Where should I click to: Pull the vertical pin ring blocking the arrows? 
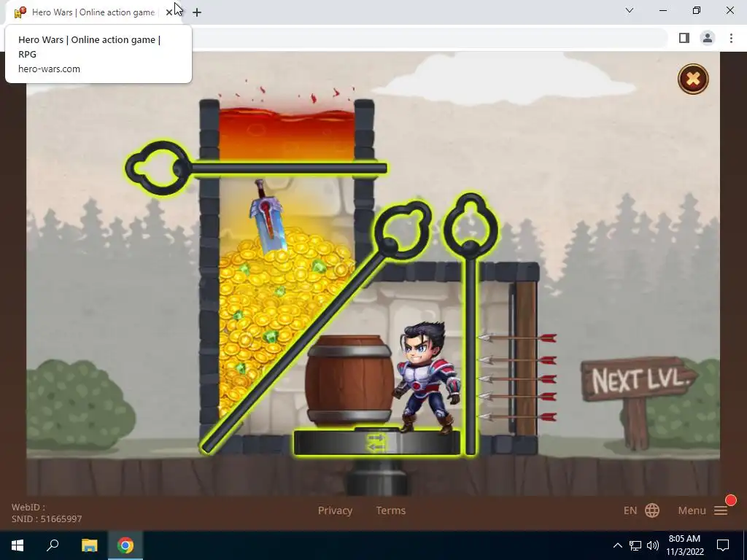point(471,227)
